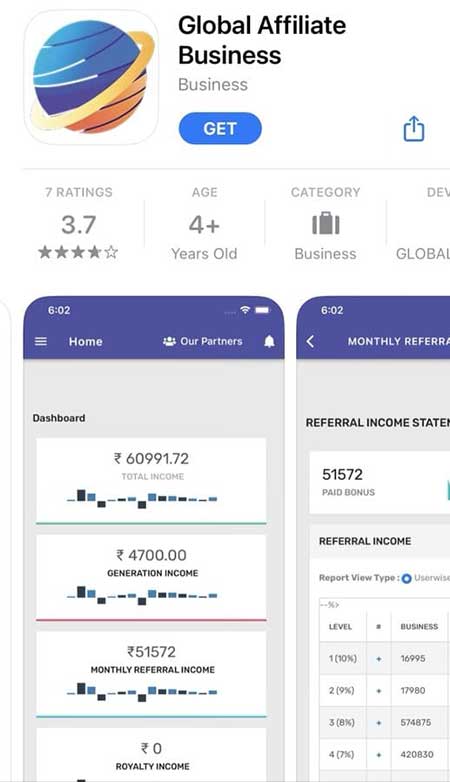
Task: Tap the MONTHLY REFERRAL screen title
Action: (x=399, y=342)
